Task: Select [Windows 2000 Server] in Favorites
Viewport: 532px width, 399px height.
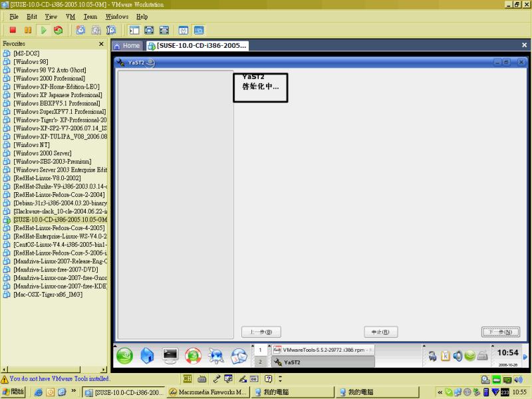Action: point(43,153)
